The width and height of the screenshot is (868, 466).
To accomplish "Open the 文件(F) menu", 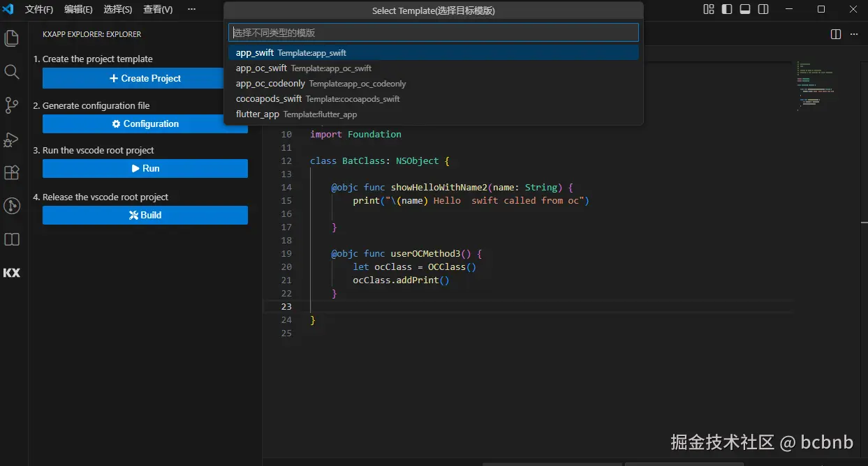I will pos(39,10).
